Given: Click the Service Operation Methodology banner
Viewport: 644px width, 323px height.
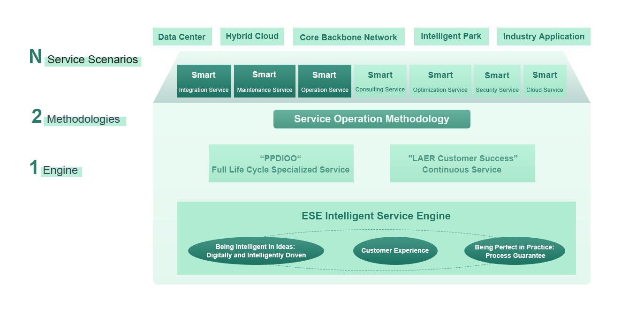Looking at the screenshot, I should click(371, 119).
